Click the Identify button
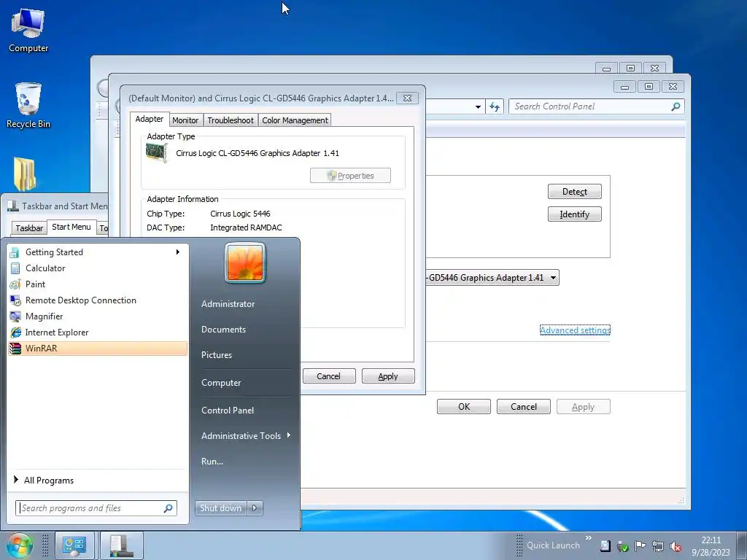Screen dimensions: 747x560 pos(575,214)
